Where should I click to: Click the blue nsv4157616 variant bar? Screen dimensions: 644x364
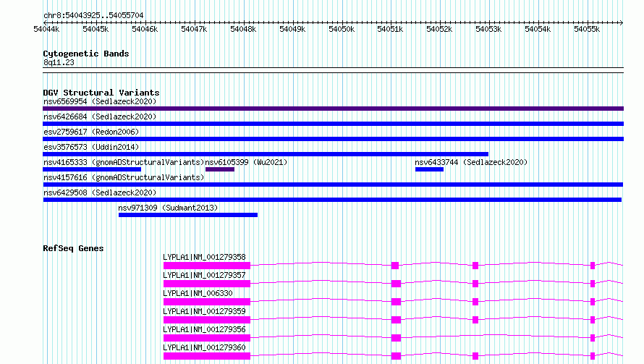pyautogui.click(x=333, y=185)
